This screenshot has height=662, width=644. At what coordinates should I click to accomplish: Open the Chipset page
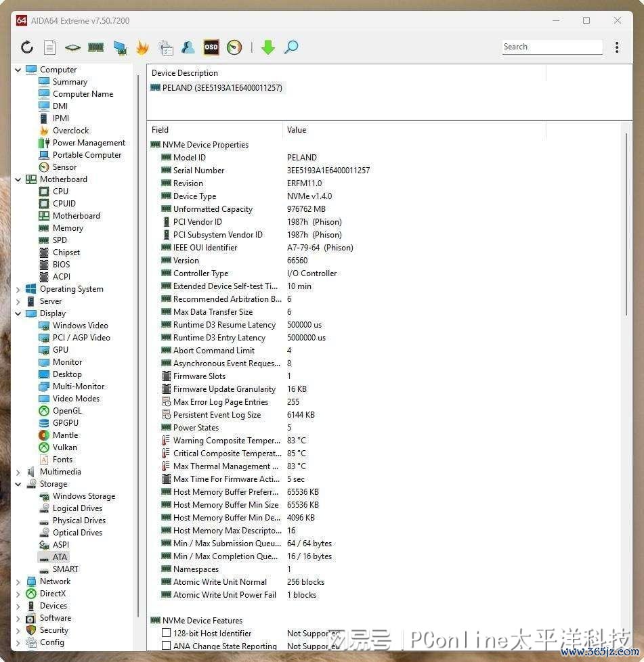(66, 252)
